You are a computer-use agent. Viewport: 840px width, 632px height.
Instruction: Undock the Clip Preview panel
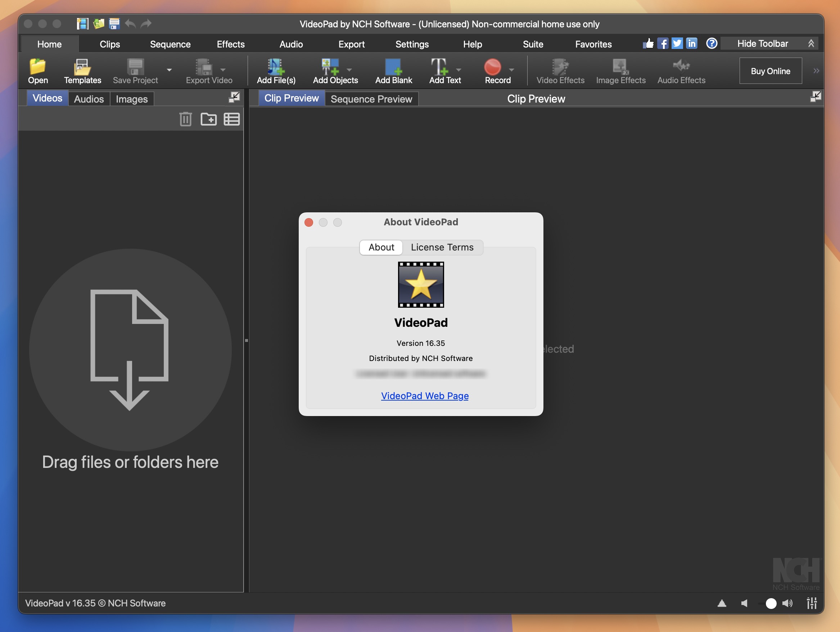click(815, 97)
